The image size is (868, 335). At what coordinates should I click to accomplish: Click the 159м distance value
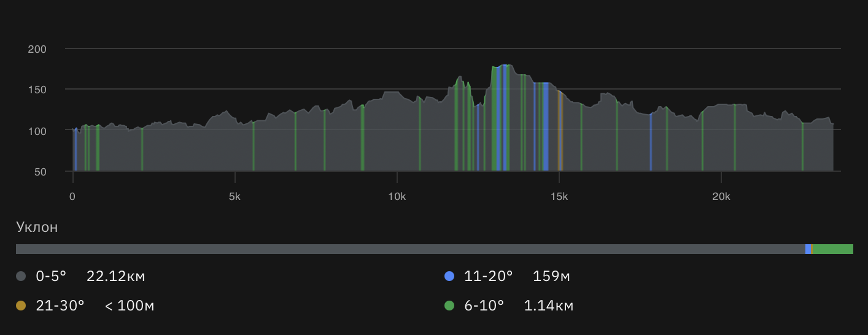point(552,277)
